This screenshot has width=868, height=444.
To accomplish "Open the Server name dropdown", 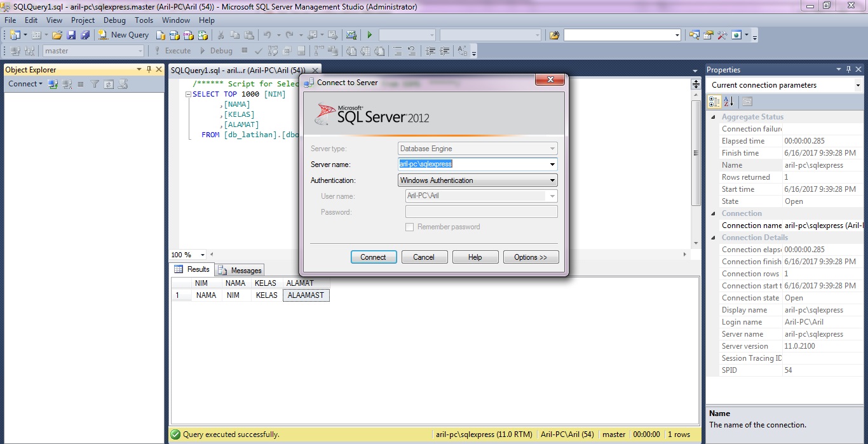I will 552,165.
